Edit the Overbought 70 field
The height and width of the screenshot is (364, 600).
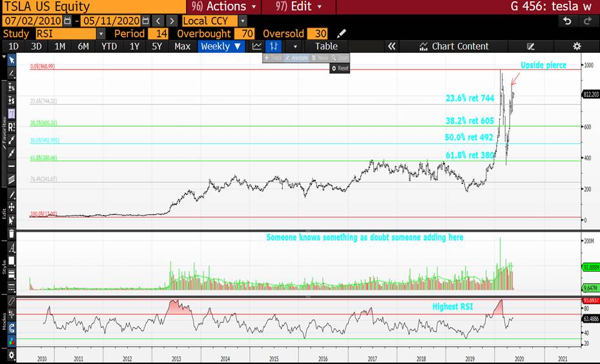click(x=245, y=34)
